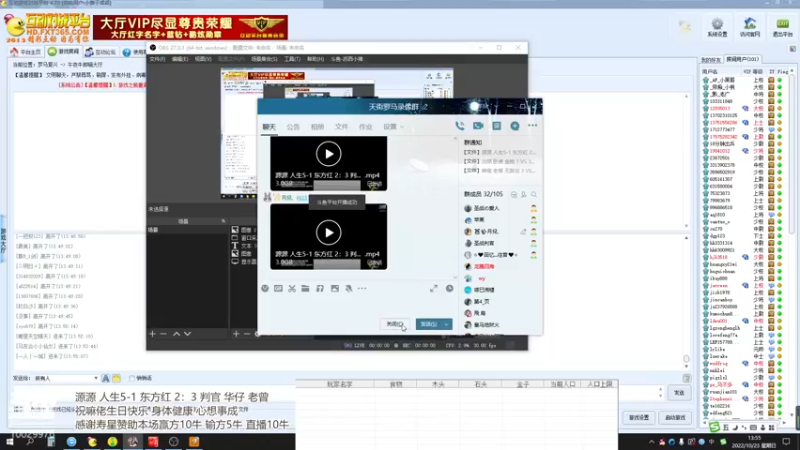Play the first mp4 video in chat

tap(329, 154)
